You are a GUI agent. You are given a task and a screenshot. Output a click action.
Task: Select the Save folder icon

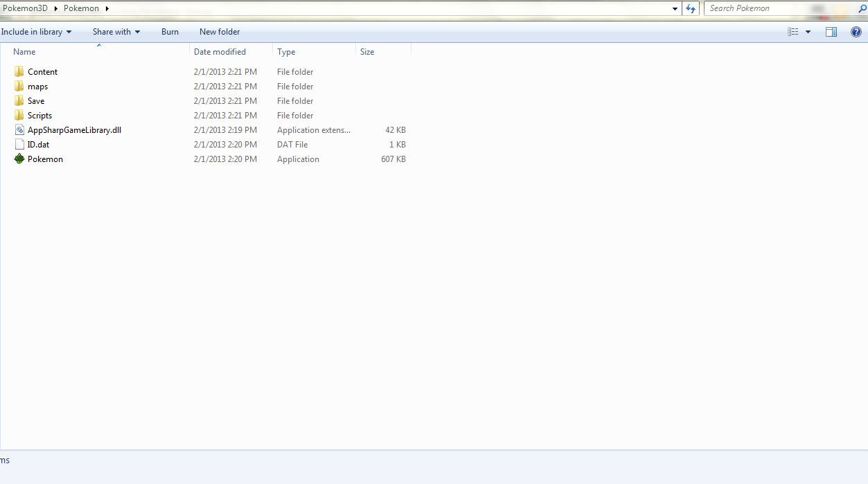tap(19, 101)
